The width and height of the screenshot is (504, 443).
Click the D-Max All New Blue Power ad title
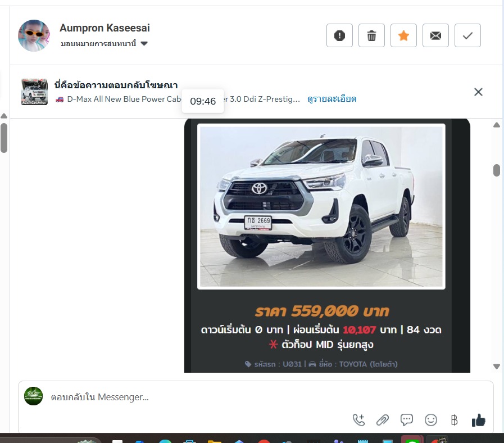point(178,99)
